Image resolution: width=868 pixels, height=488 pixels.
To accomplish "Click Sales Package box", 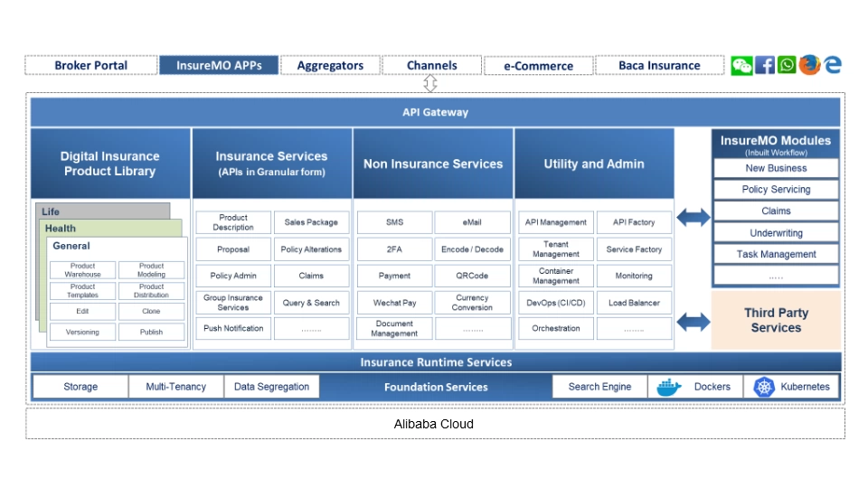I will pos(311,222).
